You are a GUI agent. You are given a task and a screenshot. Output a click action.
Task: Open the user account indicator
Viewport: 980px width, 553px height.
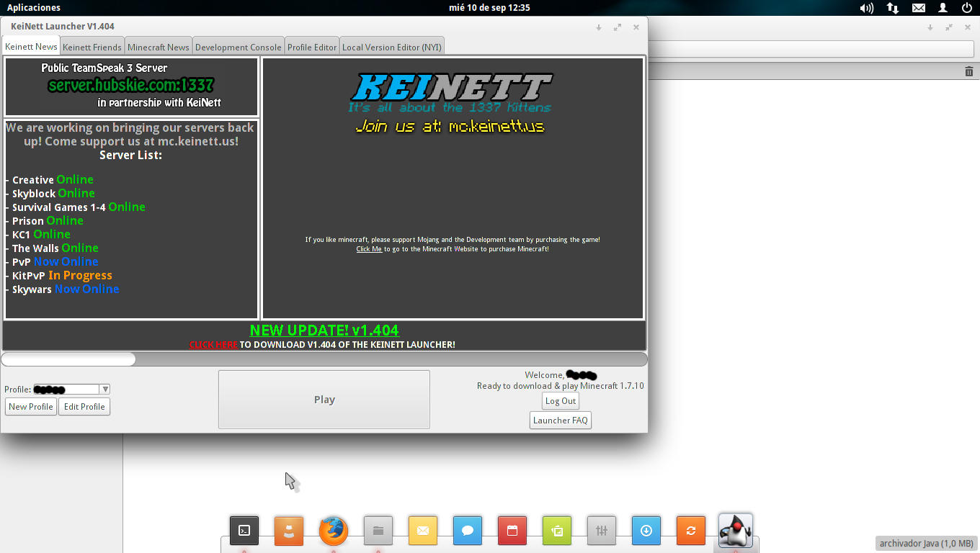click(943, 8)
